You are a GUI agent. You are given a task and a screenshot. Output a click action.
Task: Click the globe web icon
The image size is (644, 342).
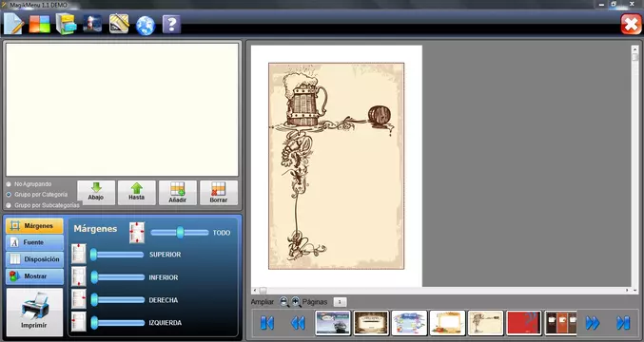pyautogui.click(x=146, y=26)
